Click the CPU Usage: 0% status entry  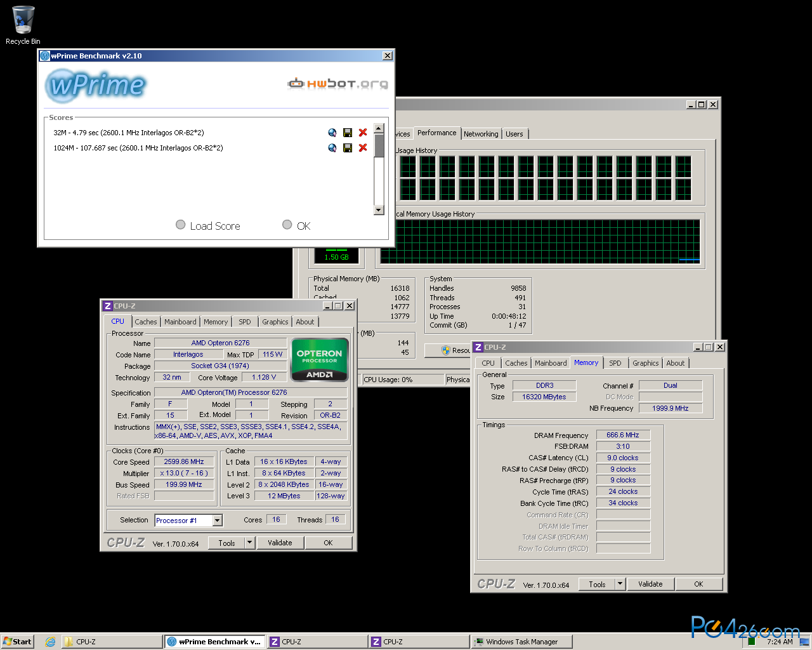pyautogui.click(x=402, y=380)
